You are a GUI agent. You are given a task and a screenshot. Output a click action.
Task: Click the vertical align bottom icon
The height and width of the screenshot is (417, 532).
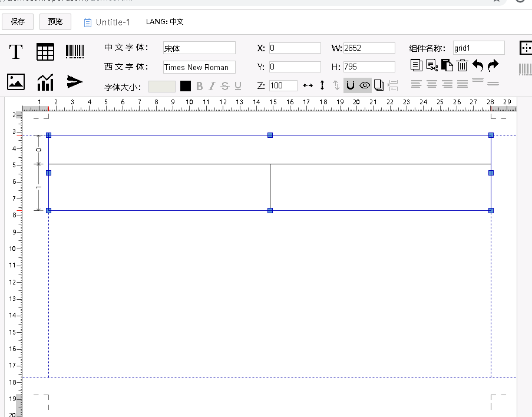pos(493,84)
